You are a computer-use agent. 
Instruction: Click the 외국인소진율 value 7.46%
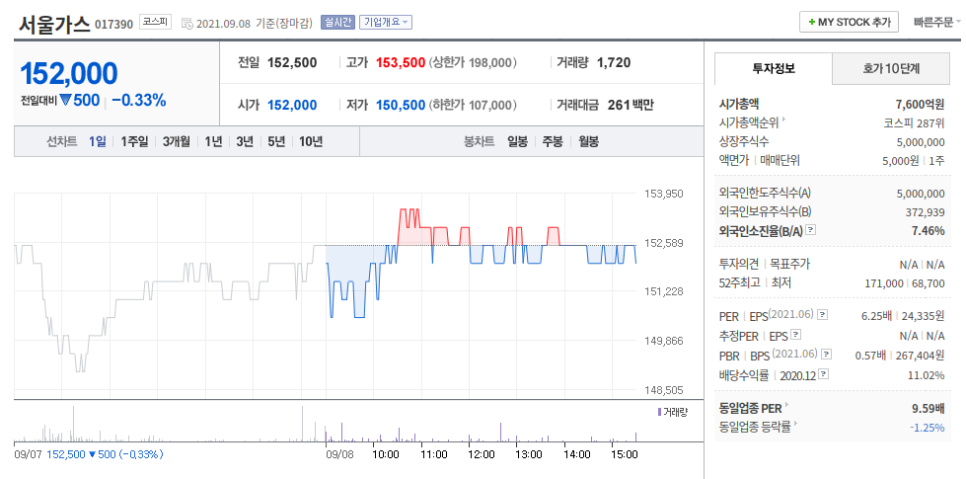[x=928, y=230]
